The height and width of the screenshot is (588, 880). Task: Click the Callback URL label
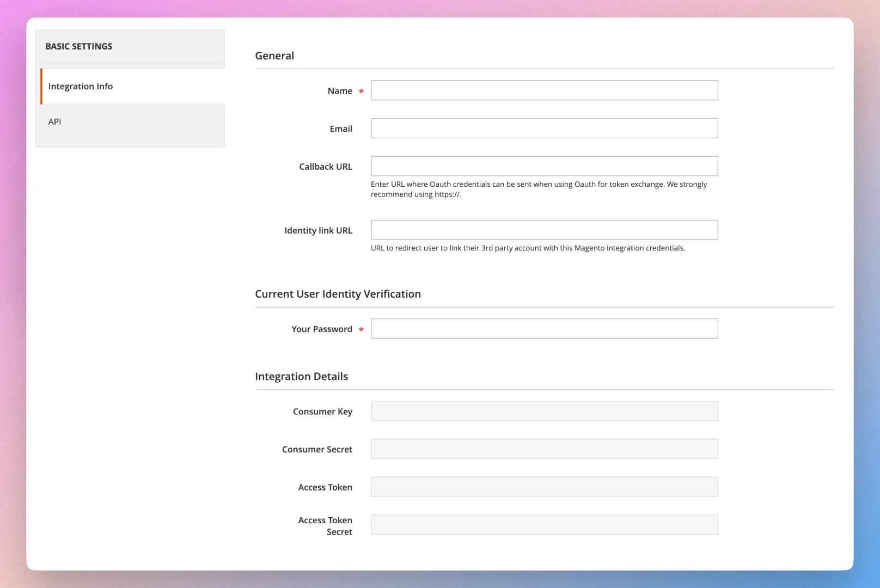click(x=326, y=167)
